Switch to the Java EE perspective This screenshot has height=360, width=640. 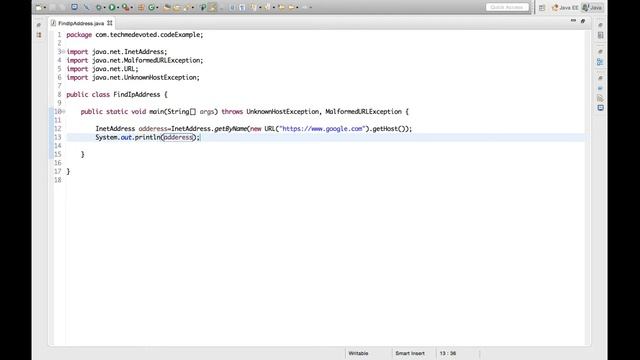tap(565, 8)
